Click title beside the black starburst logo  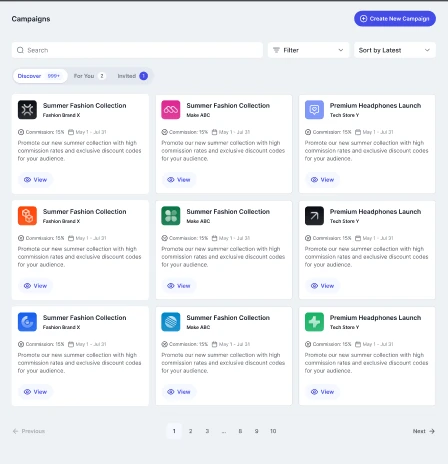pyautogui.click(x=85, y=106)
